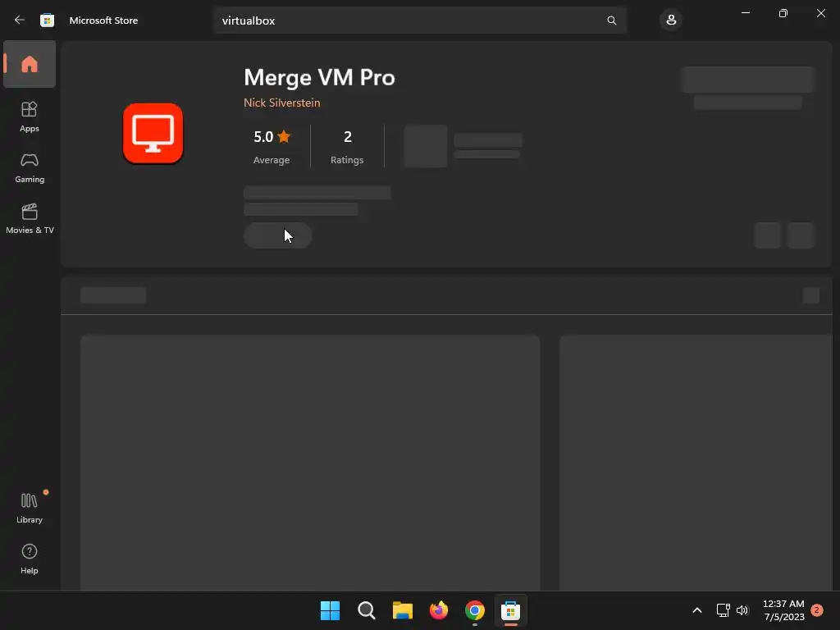Open the Gaming section
The height and width of the screenshot is (630, 840).
pyautogui.click(x=30, y=167)
